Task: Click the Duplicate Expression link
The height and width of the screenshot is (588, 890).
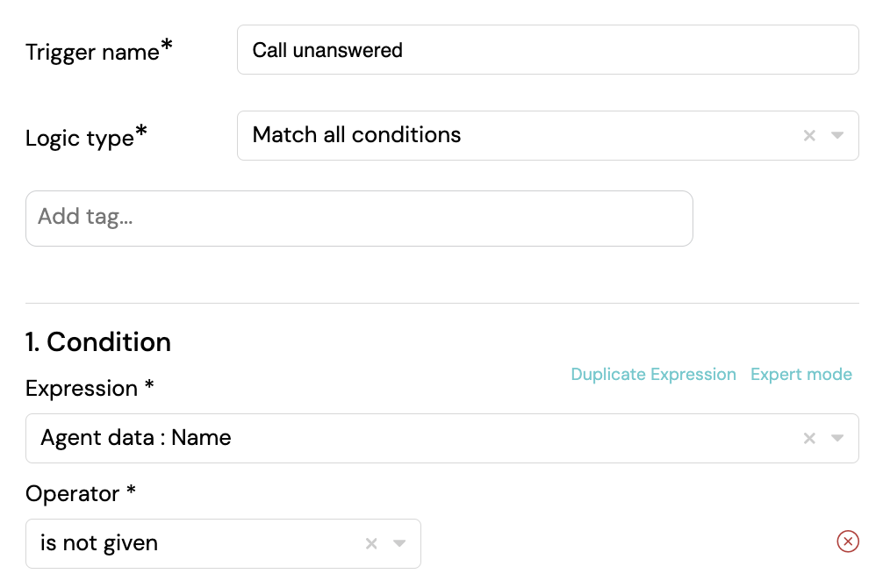Action: pos(653,375)
